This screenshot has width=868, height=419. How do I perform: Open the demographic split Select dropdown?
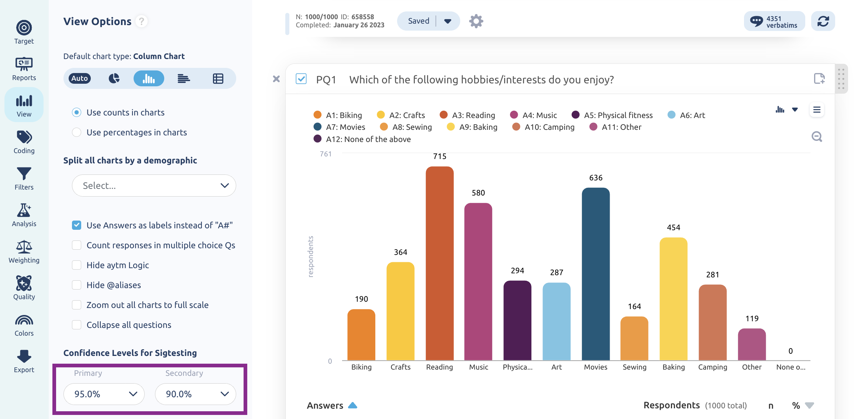[x=154, y=186]
